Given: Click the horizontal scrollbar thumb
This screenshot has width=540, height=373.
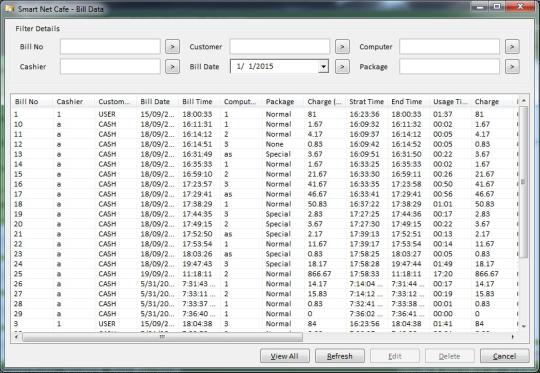Looking at the screenshot, I should (163, 337).
